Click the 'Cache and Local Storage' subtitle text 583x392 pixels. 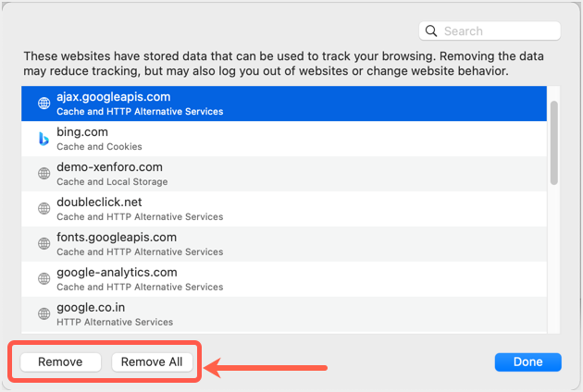tap(112, 182)
